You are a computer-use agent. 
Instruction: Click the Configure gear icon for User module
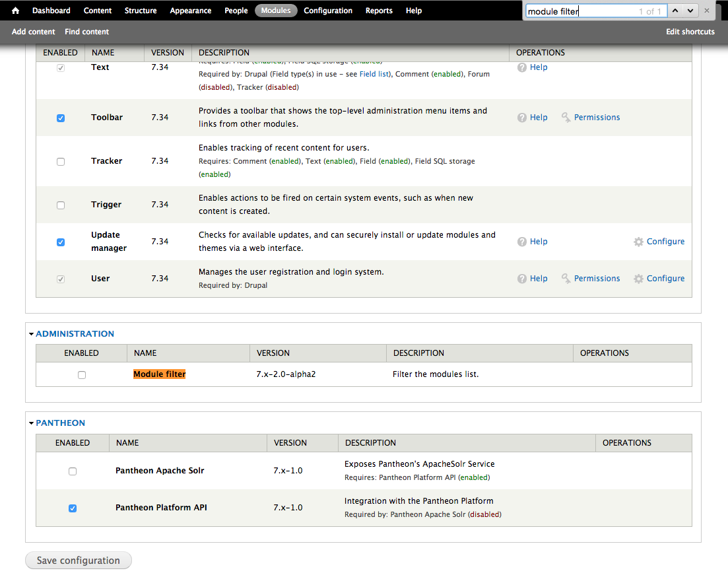639,279
